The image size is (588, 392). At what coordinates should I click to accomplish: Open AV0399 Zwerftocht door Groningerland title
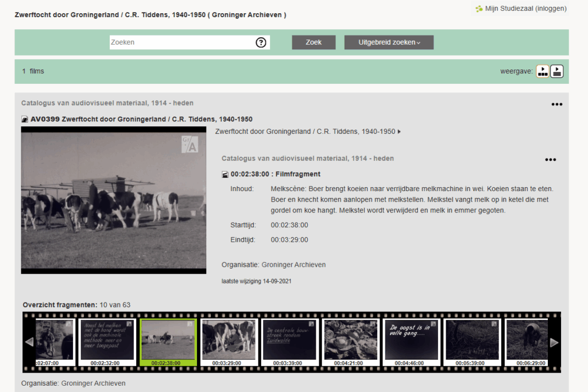(141, 119)
